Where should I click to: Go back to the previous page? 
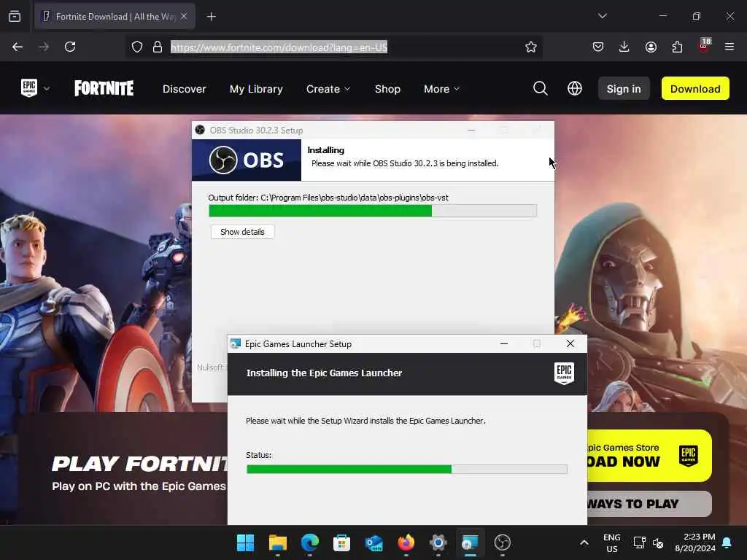pos(18,47)
